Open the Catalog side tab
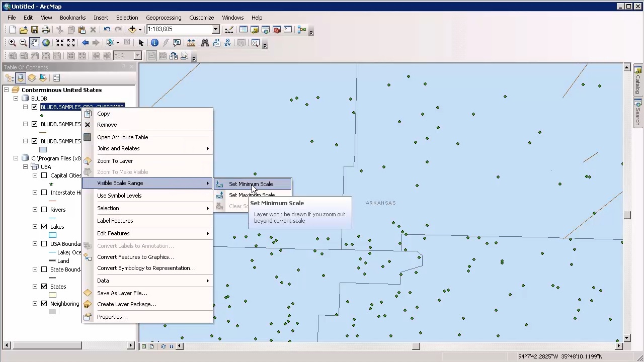This screenshot has width=644, height=362. pos(637,80)
